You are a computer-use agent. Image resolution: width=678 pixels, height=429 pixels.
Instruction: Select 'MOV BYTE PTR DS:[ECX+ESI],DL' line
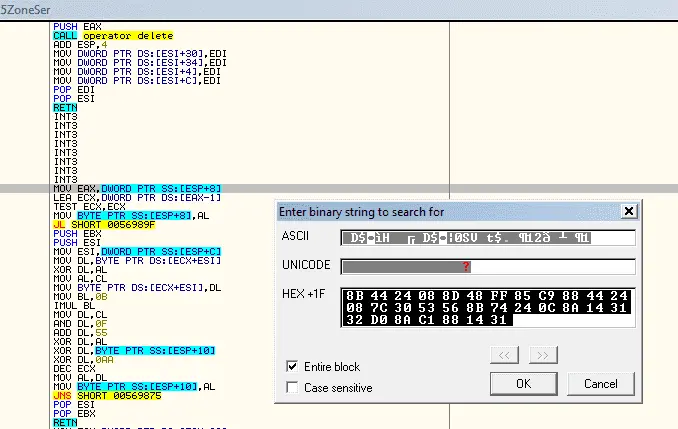click(x=137, y=288)
